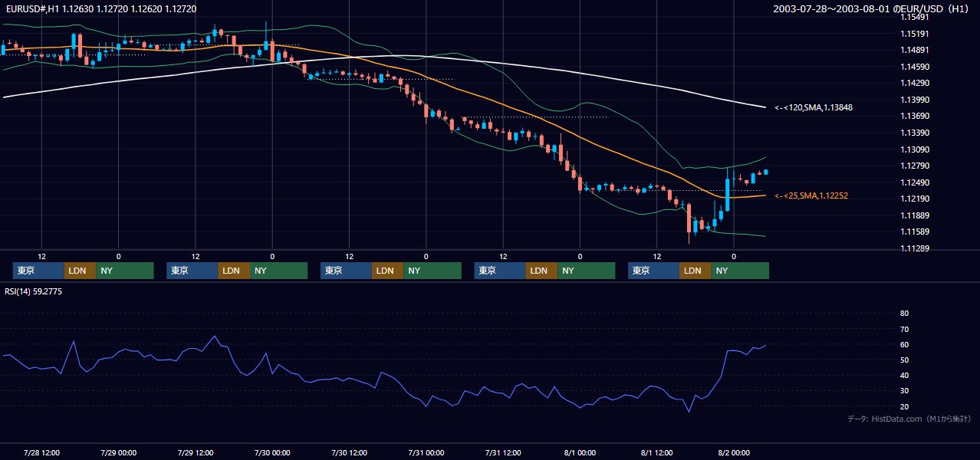Image resolution: width=980 pixels, height=460 pixels.
Task: Select the NY session block for 7/29
Action: [278, 271]
